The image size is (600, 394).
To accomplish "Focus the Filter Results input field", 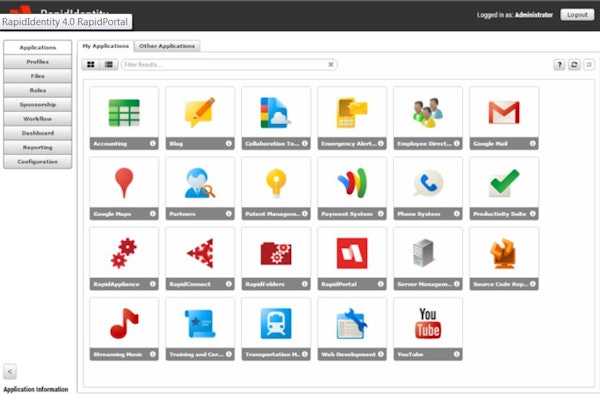I will [225, 65].
